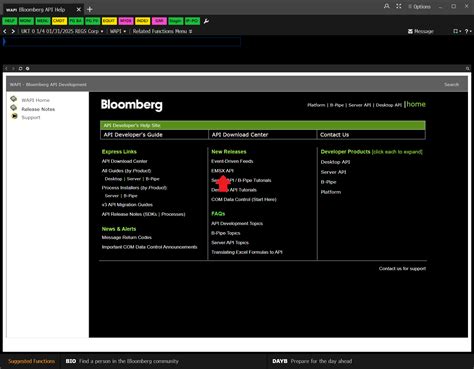474x369 pixels.
Task: Click the Server API link in top navigation
Action: click(x=360, y=105)
